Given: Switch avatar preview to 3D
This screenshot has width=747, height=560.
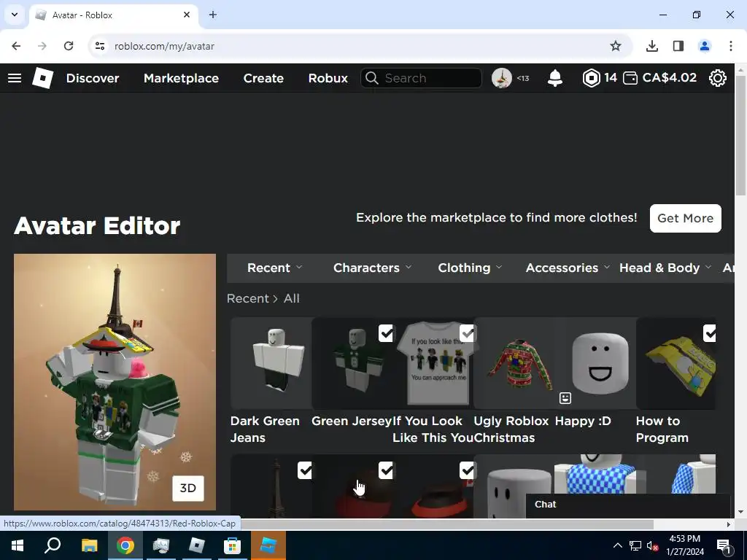Looking at the screenshot, I should coord(188,488).
